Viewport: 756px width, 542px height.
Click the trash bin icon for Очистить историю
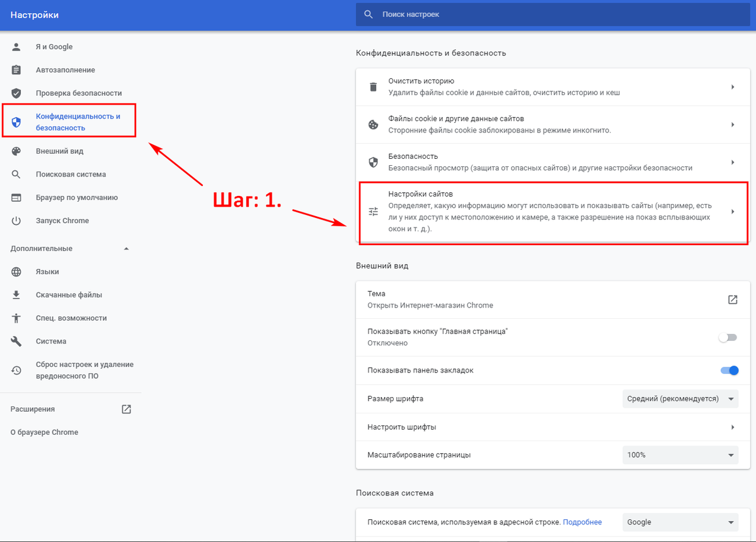point(373,87)
